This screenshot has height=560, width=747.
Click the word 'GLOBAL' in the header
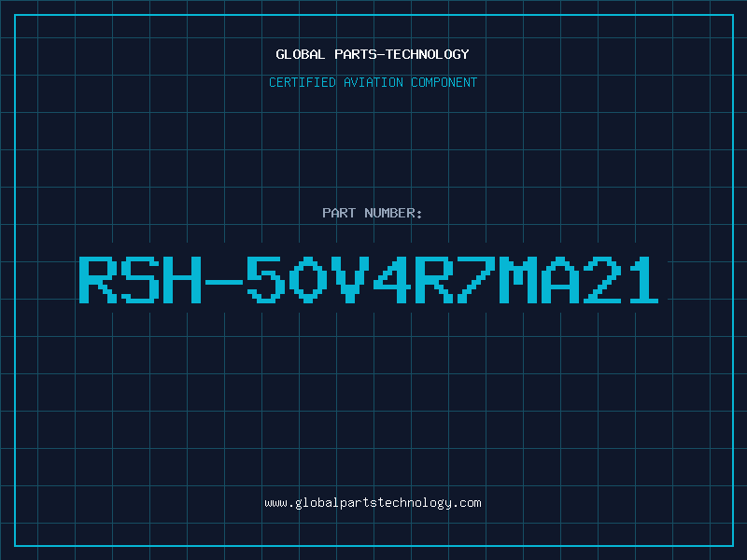[x=301, y=54]
